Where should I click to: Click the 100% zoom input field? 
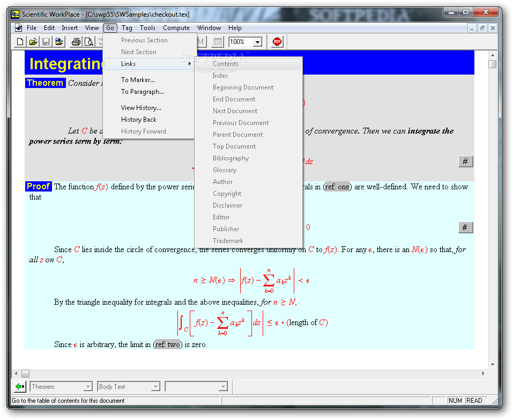point(241,42)
